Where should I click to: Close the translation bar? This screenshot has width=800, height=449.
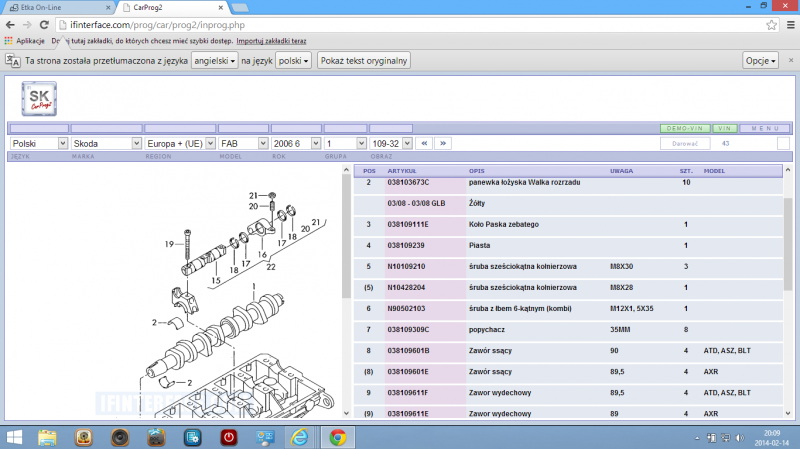(791, 60)
